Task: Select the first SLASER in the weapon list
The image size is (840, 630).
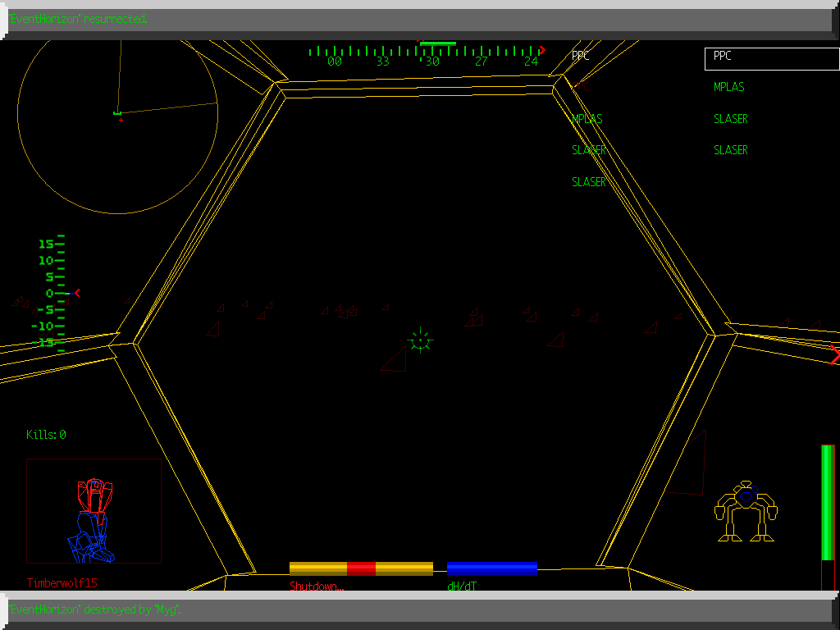Action: click(730, 118)
